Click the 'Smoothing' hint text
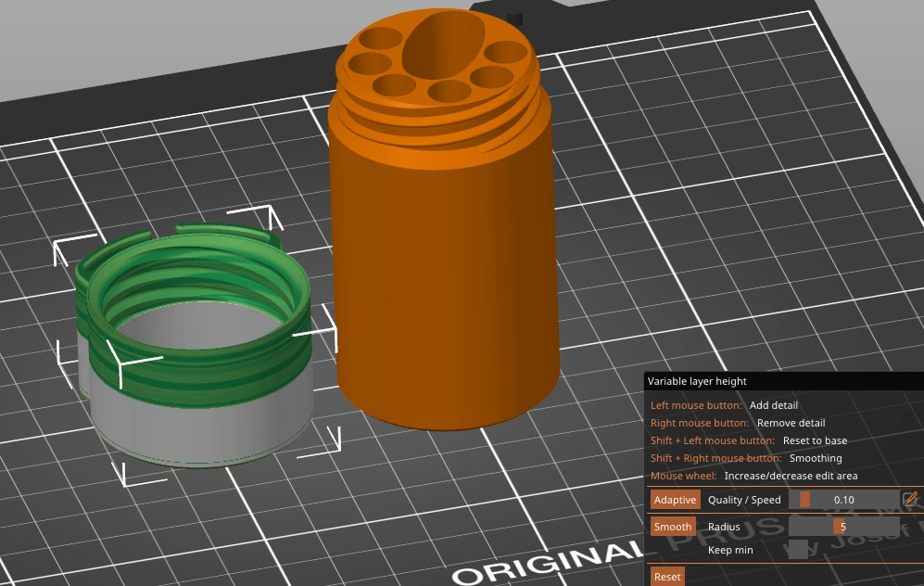 click(x=816, y=458)
